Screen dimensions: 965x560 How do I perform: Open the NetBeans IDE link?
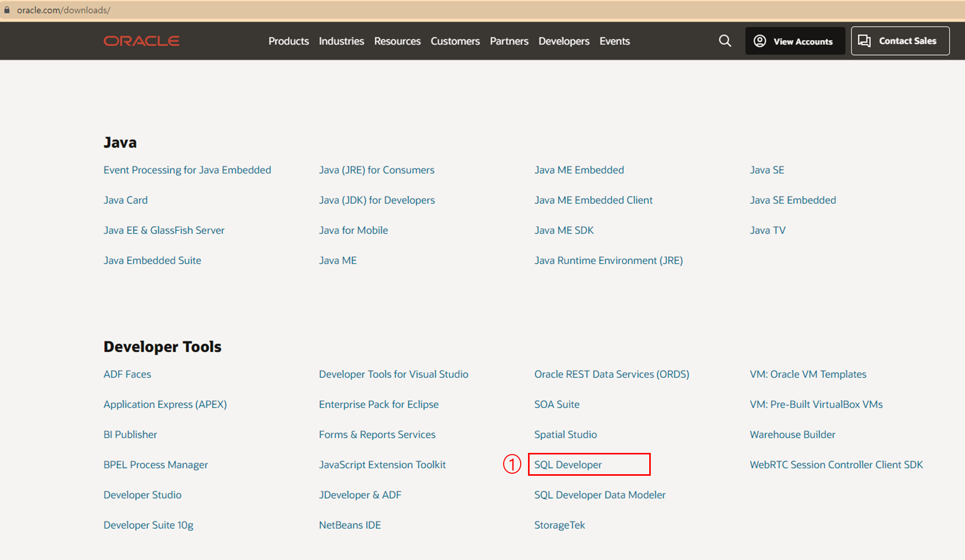(350, 525)
